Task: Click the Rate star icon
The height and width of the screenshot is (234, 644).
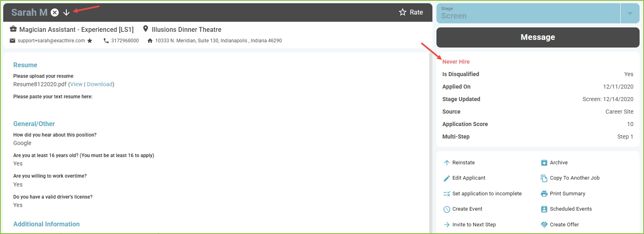Action: [x=403, y=12]
